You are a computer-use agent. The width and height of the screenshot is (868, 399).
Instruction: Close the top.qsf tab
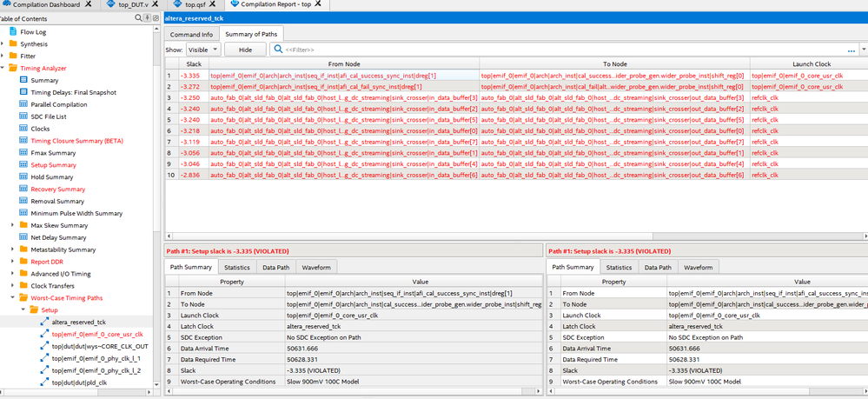pyautogui.click(x=213, y=4)
